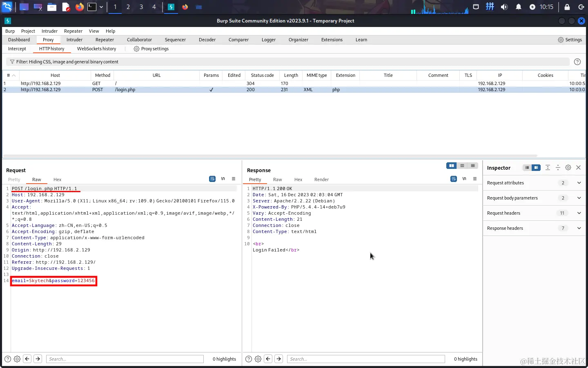This screenshot has width=588, height=368.
Task: Select the POST /login.php history row
Action: point(294,90)
